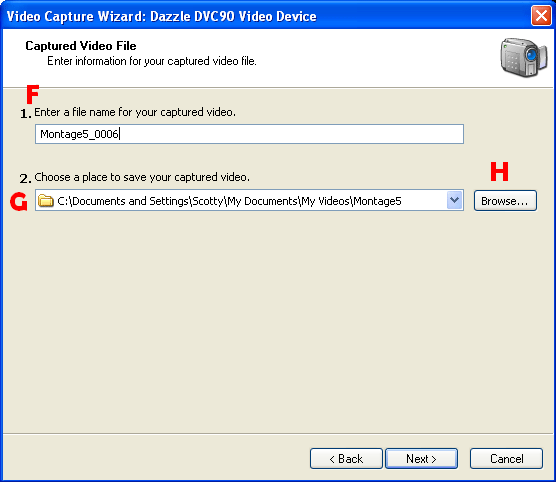
Task: Cancel the video capture wizard
Action: click(x=506, y=459)
